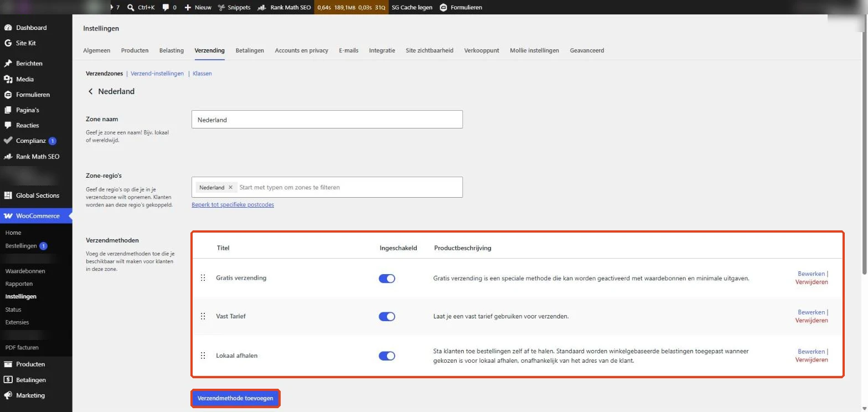This screenshot has width=868, height=412.
Task: Grab drag handle of Gratis verzending
Action: [x=203, y=277]
